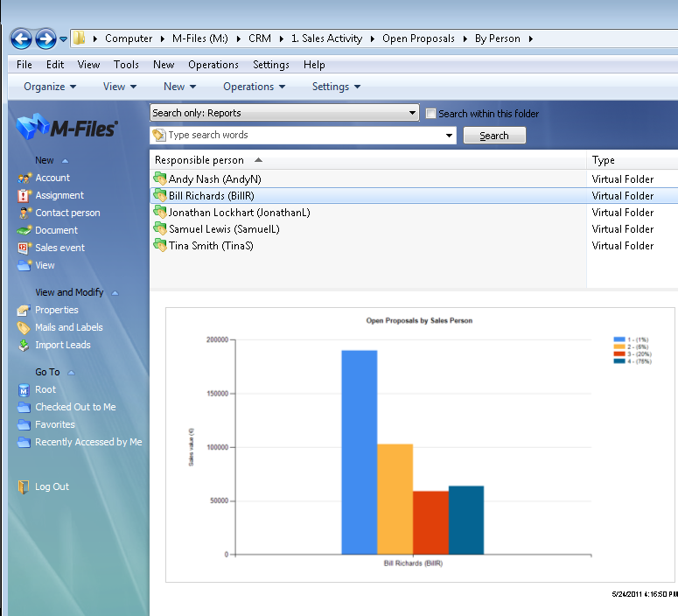
Task: Click the Search button
Action: pyautogui.click(x=494, y=136)
